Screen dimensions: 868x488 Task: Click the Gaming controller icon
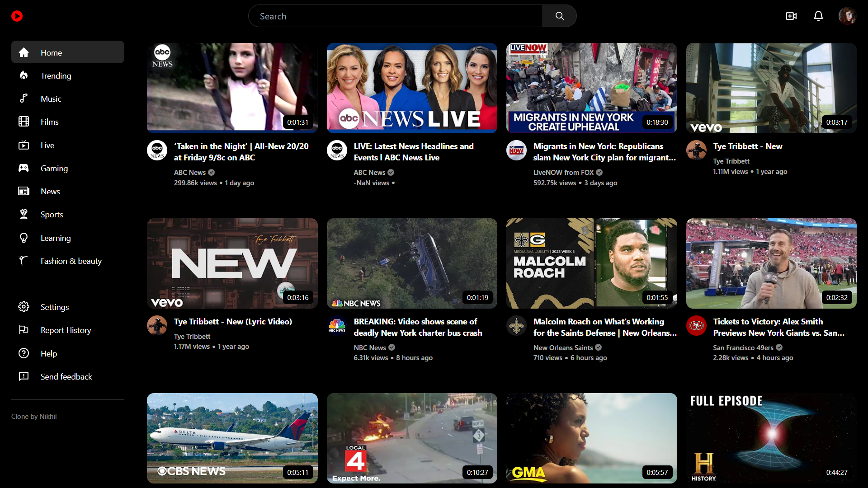[x=24, y=168]
